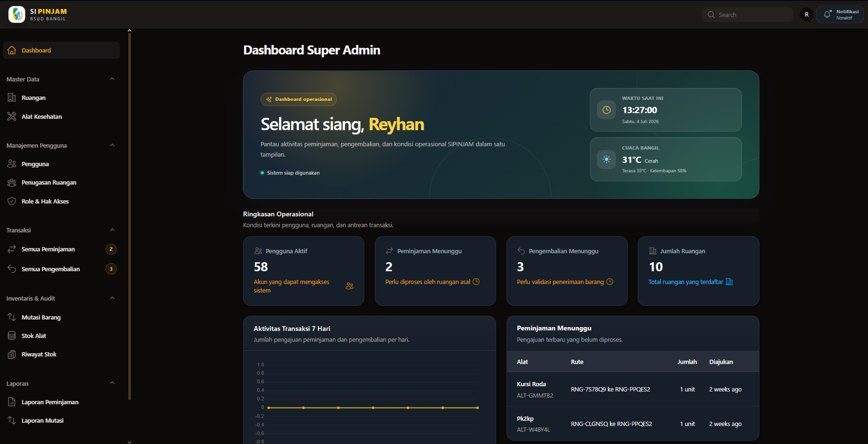Click the Pengembalian badge showing 3
868x444 pixels.
(x=111, y=269)
